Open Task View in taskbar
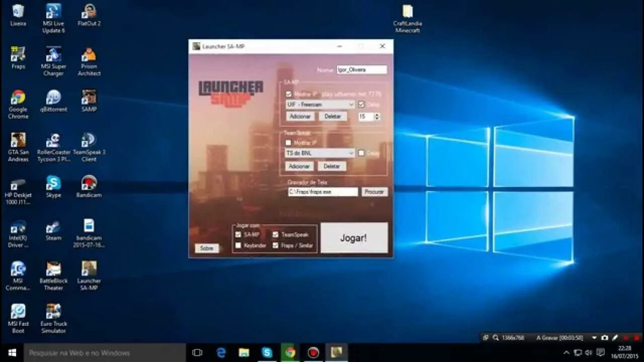 (197, 352)
